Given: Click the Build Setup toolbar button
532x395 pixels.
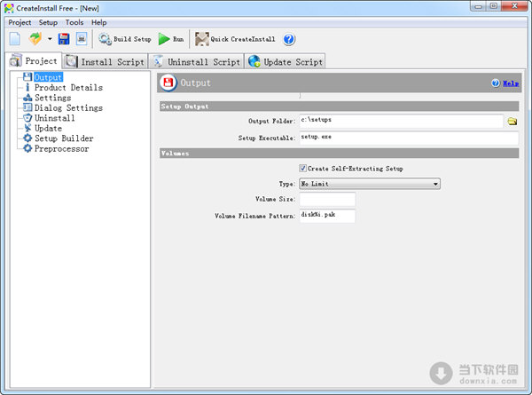Looking at the screenshot, I should click(124, 39).
